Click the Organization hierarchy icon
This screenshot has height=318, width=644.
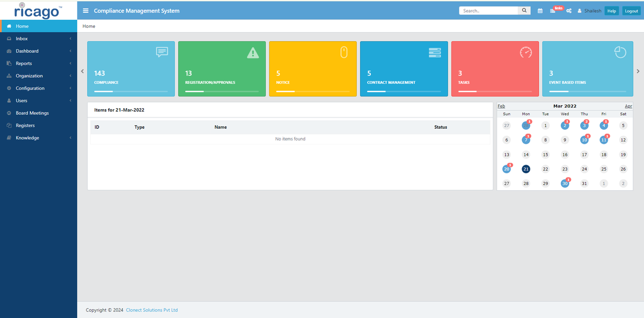pos(10,76)
